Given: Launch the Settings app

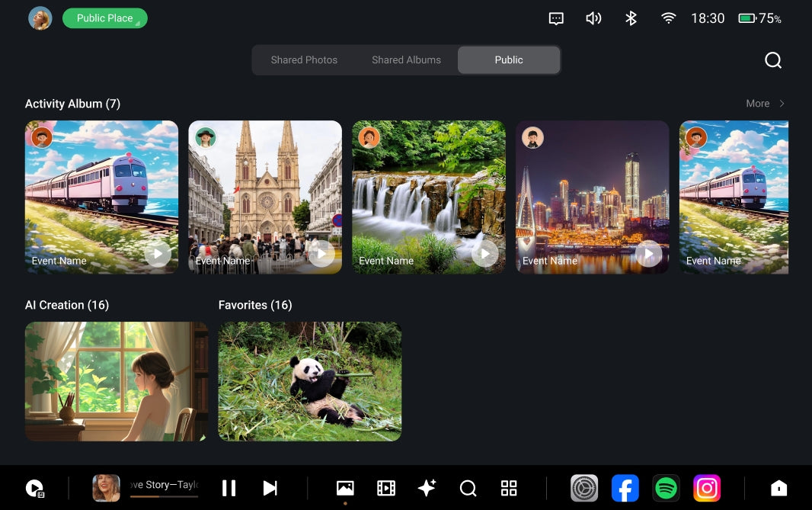Looking at the screenshot, I should (584, 488).
